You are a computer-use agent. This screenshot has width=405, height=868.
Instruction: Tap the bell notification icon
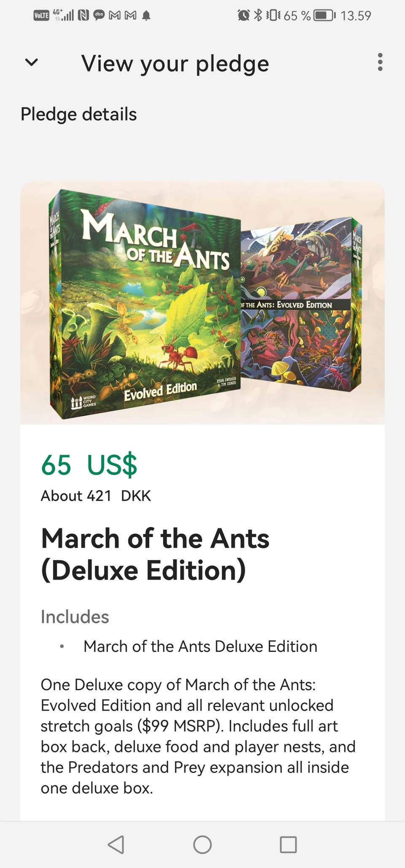(146, 16)
